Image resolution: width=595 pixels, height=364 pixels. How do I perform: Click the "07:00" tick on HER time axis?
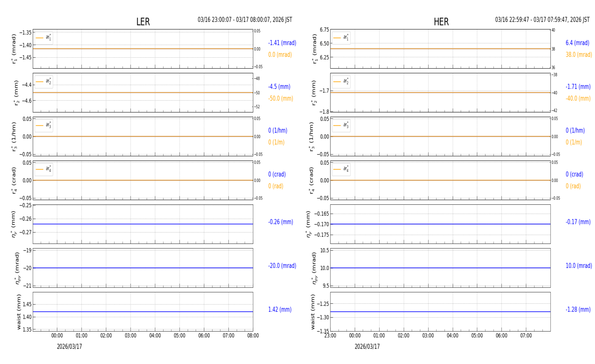pos(526,336)
